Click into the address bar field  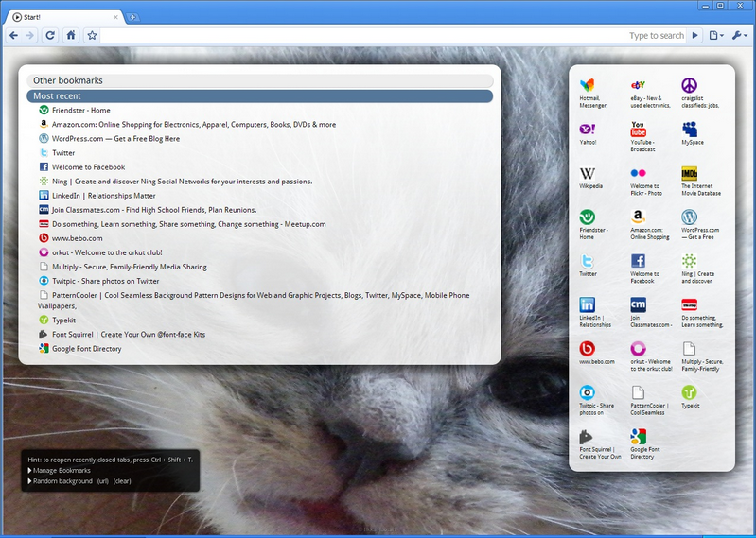tap(393, 35)
